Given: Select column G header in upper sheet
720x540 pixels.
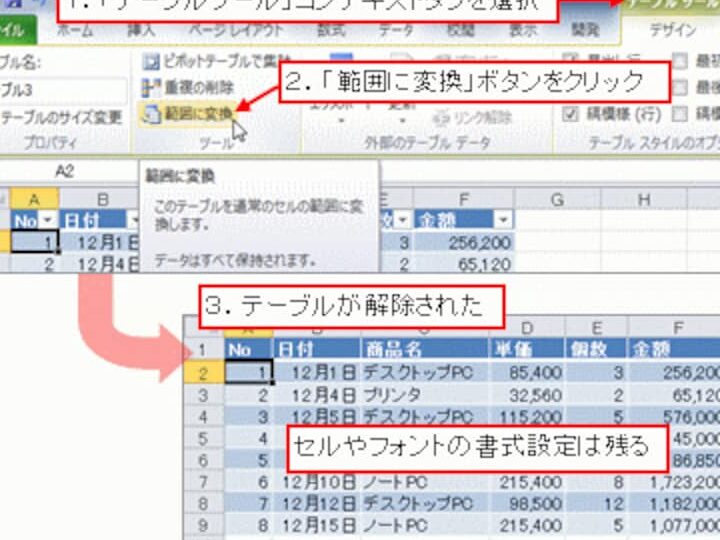Looking at the screenshot, I should (x=552, y=198).
